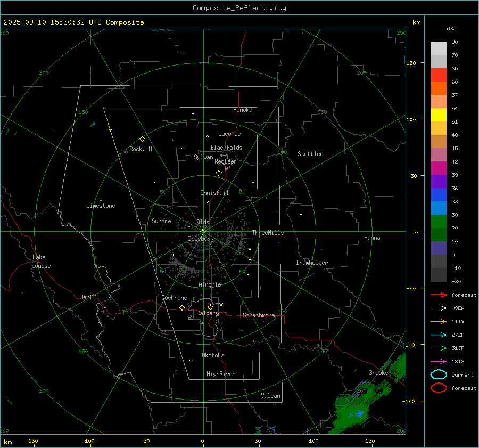Click the Lacombe town label
This screenshot has width=479, height=448.
229,134
